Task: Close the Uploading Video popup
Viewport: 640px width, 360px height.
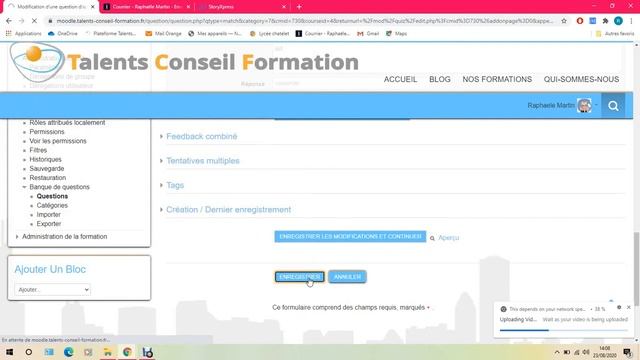Action: [x=629, y=307]
